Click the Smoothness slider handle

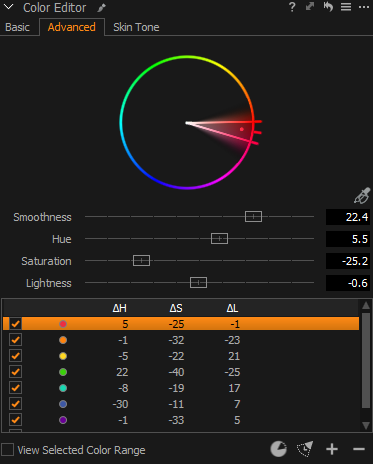253,217
